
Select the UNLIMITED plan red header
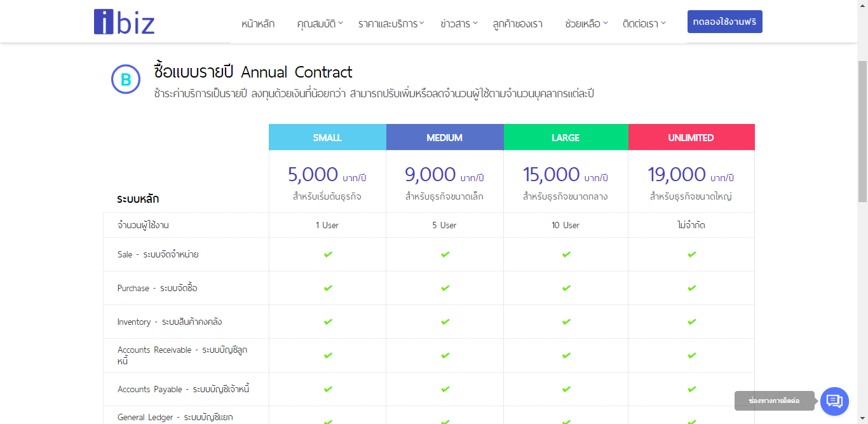pos(691,137)
